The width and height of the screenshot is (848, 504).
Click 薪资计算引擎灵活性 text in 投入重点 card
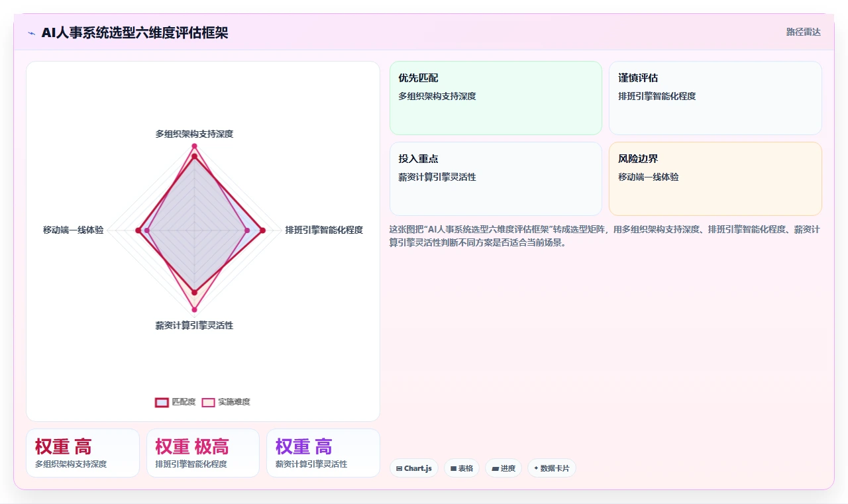(437, 177)
